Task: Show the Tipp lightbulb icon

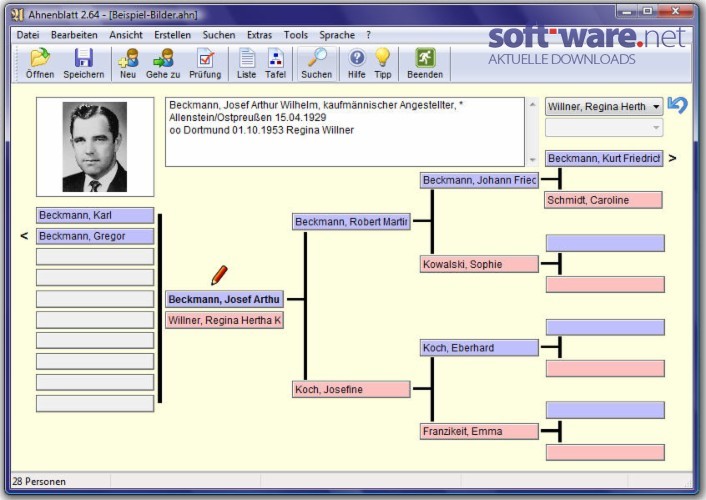Action: 383,58
